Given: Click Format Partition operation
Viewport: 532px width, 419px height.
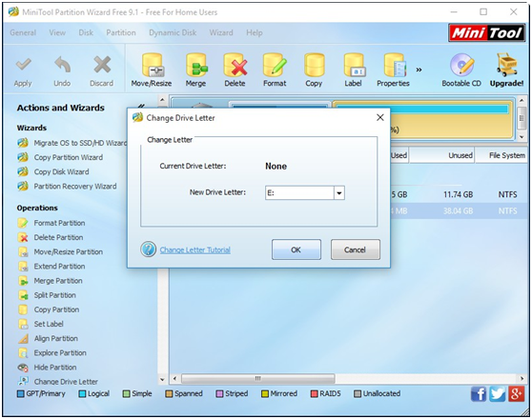Looking at the screenshot, I should pyautogui.click(x=51, y=223).
